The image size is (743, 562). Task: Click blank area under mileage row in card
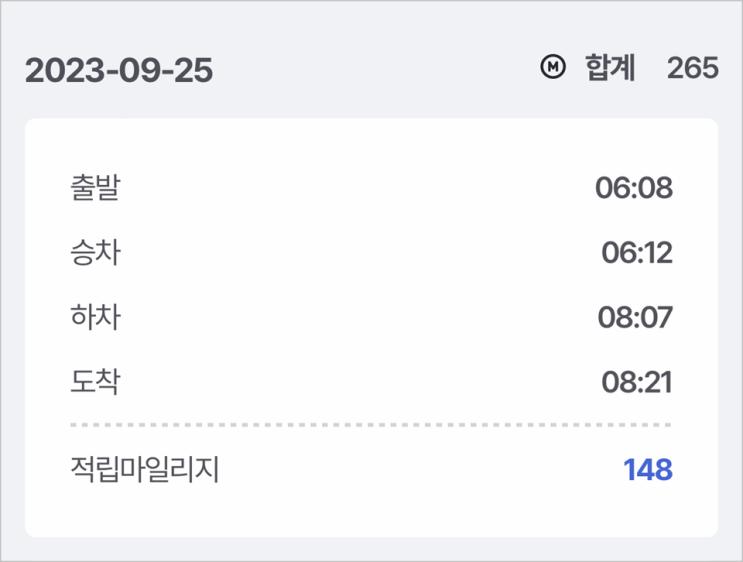point(371,513)
